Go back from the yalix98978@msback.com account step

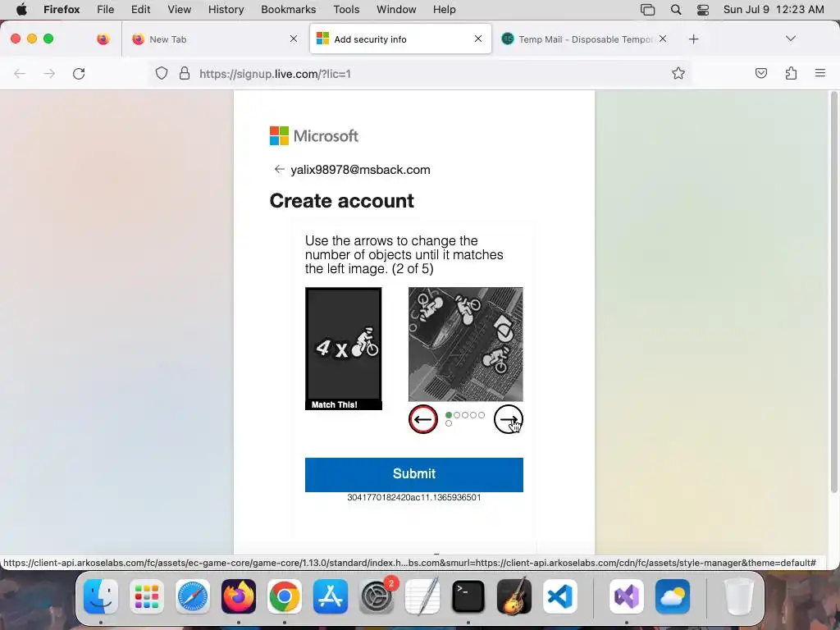click(x=279, y=169)
